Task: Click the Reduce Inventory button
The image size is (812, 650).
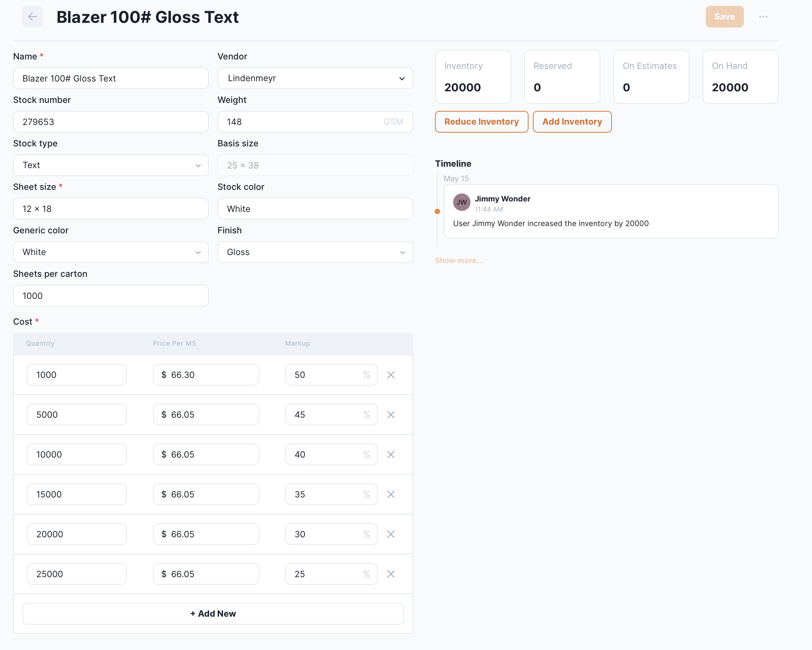Action: (x=481, y=122)
